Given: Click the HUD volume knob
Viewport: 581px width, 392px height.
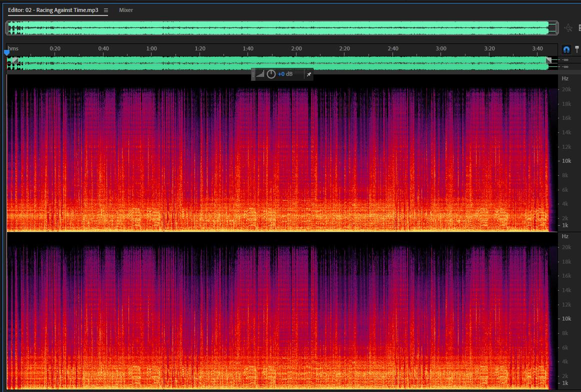Looking at the screenshot, I should (271, 74).
